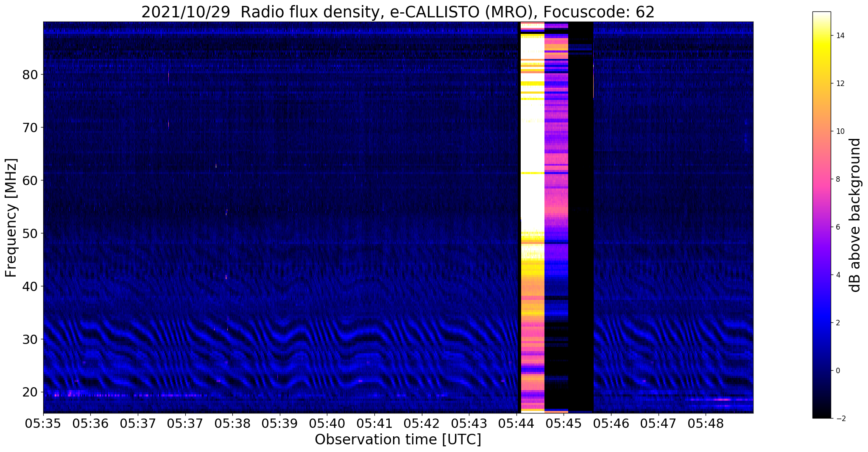Click the colorbar tick label 8
Screen dimensions: 868x452
pos(837,179)
